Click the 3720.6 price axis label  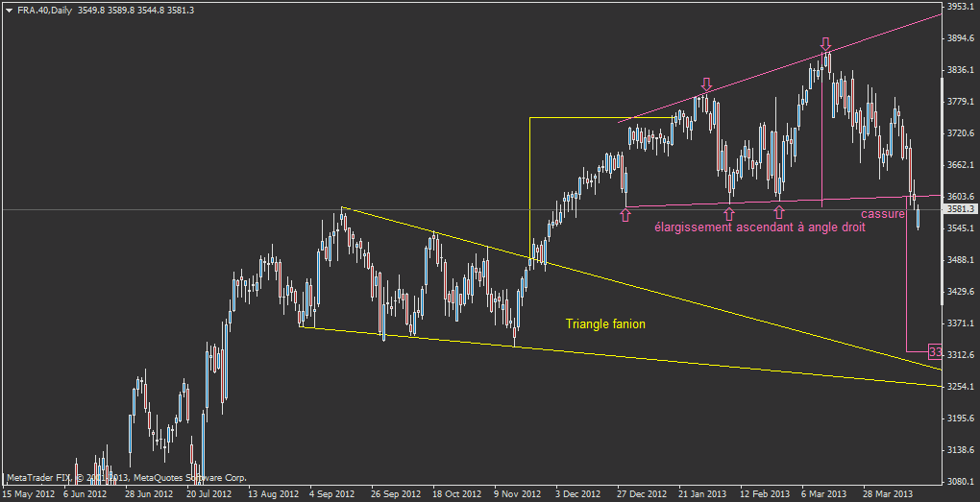point(961,133)
